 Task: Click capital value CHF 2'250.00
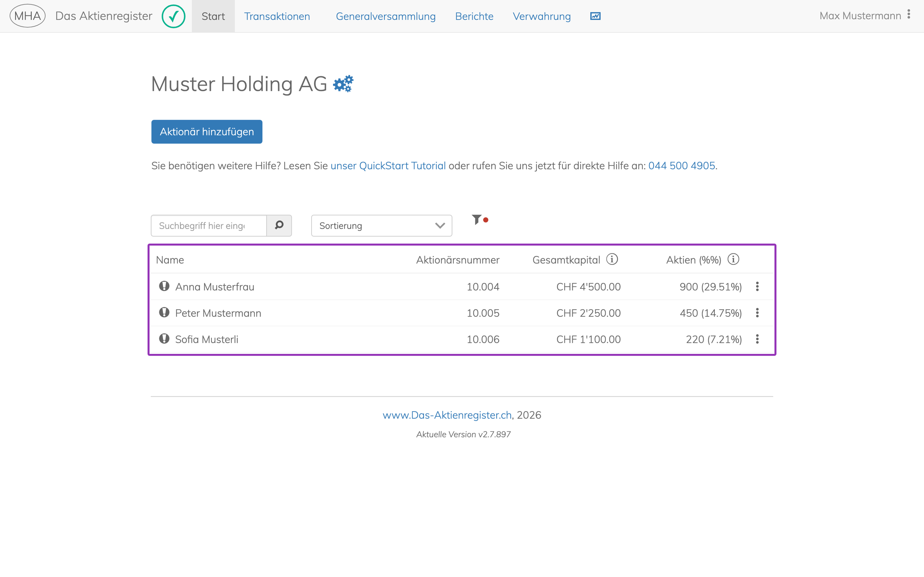[588, 313]
